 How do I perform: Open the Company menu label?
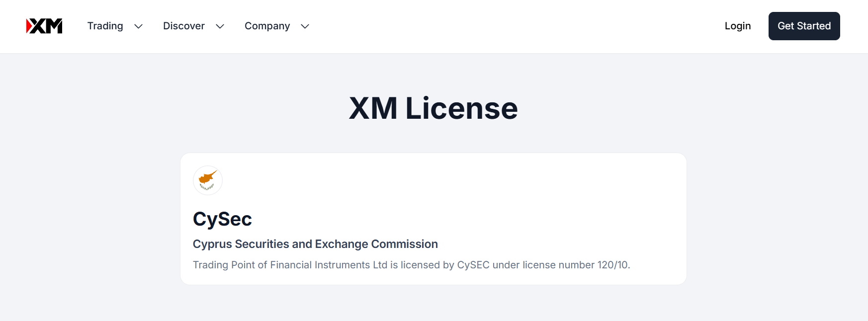click(267, 26)
